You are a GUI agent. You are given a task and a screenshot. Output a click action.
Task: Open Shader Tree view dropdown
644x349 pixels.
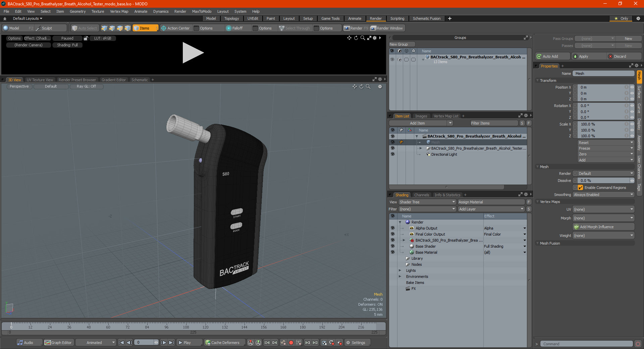tap(427, 202)
